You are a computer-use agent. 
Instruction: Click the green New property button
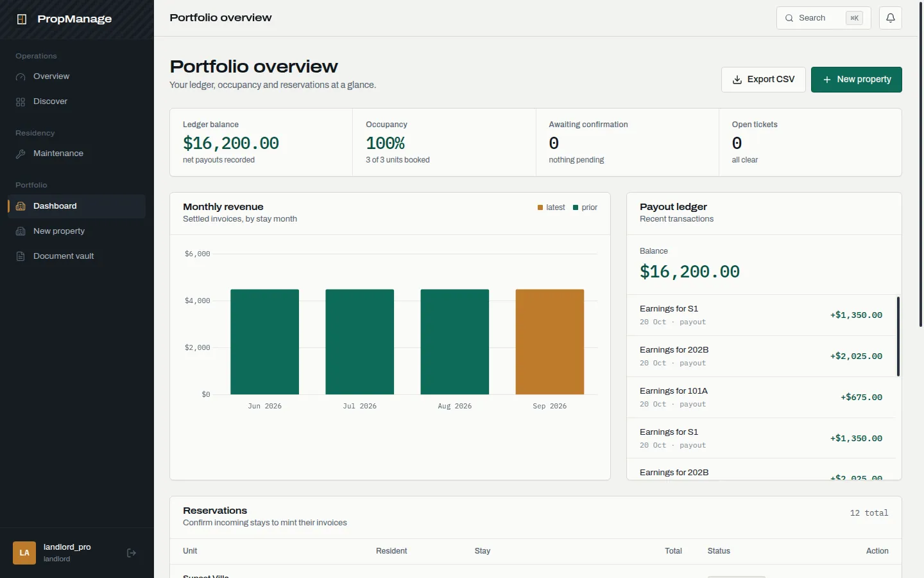pos(857,80)
